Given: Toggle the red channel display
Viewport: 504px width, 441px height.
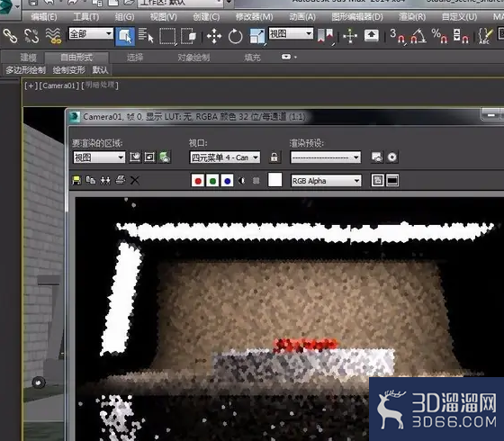Looking at the screenshot, I should point(198,181).
